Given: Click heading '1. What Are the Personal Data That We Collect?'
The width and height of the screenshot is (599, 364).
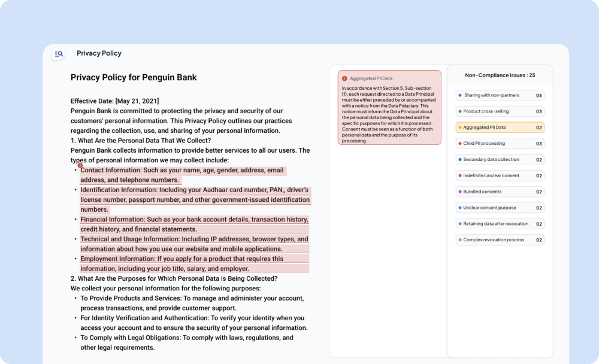Looking at the screenshot, I should coord(141,141).
